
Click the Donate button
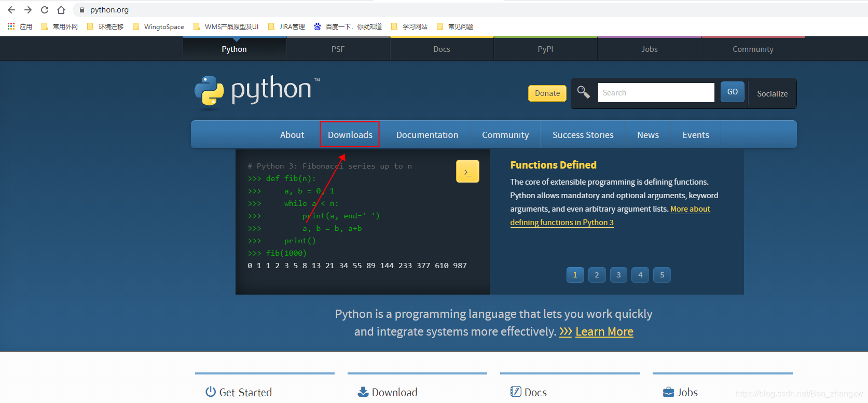[547, 93]
